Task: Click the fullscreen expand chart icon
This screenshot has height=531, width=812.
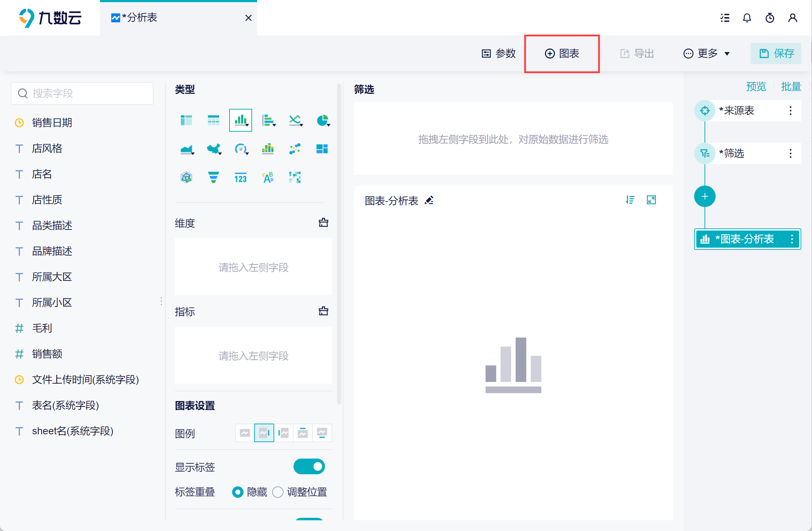Action: tap(651, 200)
